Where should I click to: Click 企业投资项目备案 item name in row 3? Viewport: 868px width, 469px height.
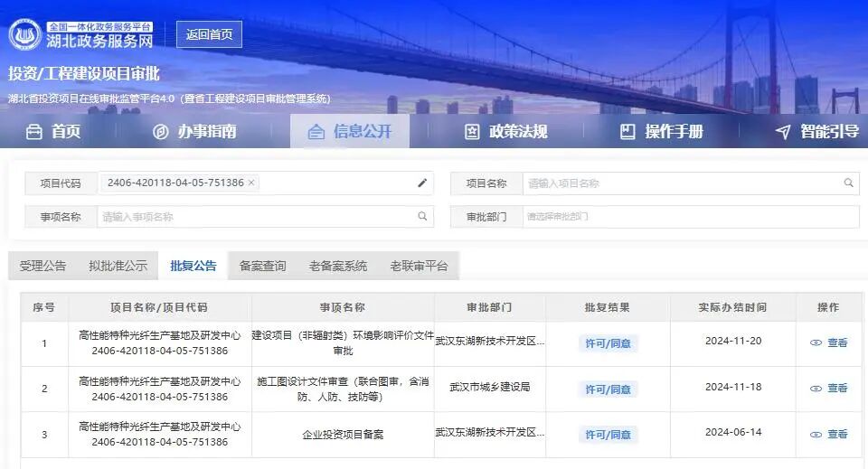click(x=343, y=435)
